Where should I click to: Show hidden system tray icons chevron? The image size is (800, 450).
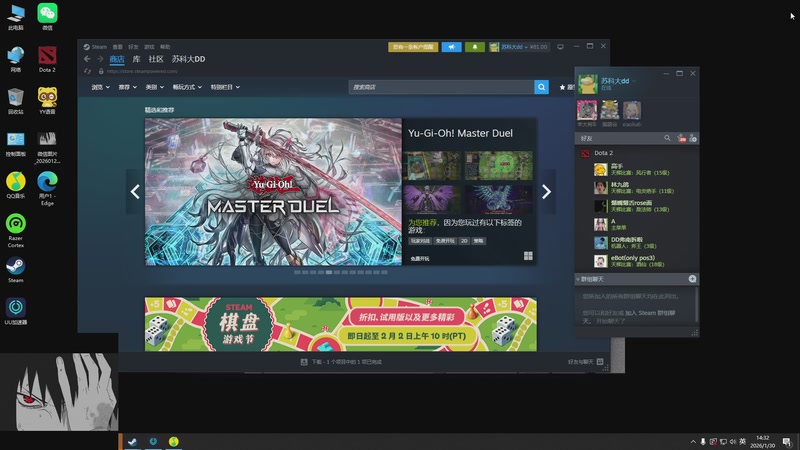[x=693, y=442]
